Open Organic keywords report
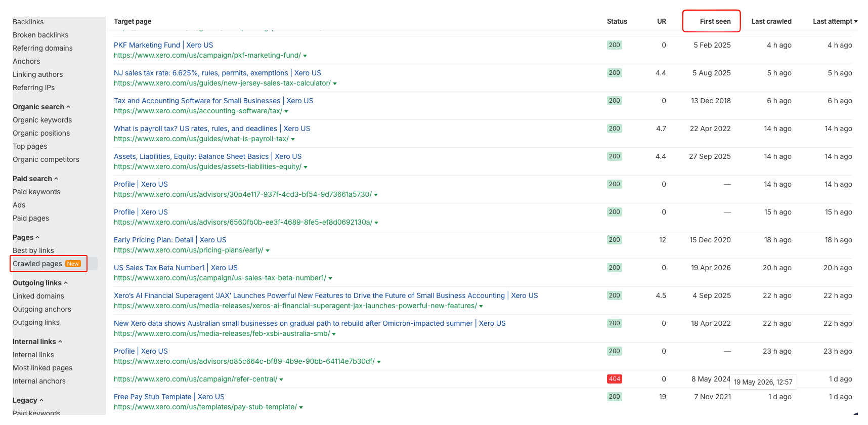This screenshot has width=868, height=425. pyautogui.click(x=42, y=120)
